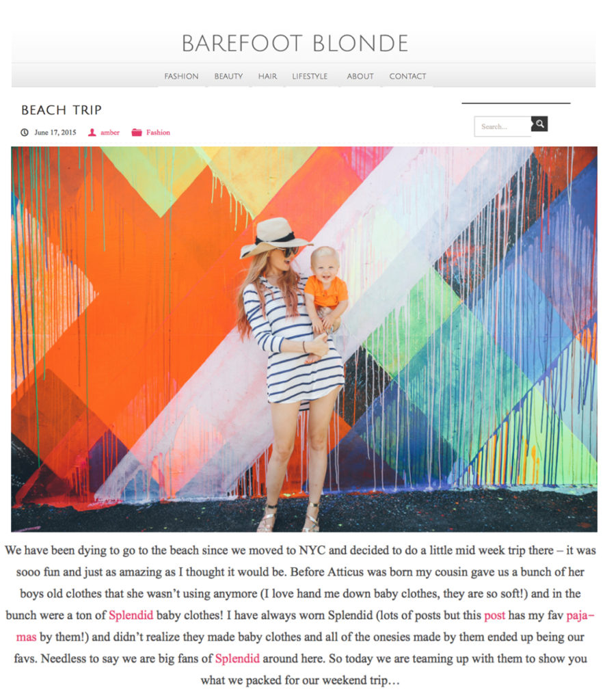The height and width of the screenshot is (700, 605).
Task: Open the Fashion category link
Action: (158, 133)
